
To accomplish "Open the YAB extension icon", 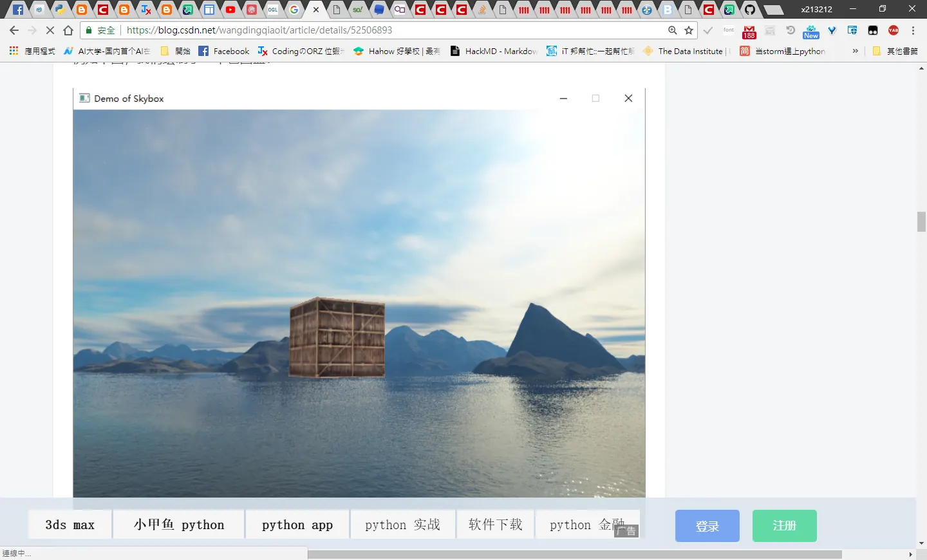I will [x=894, y=30].
